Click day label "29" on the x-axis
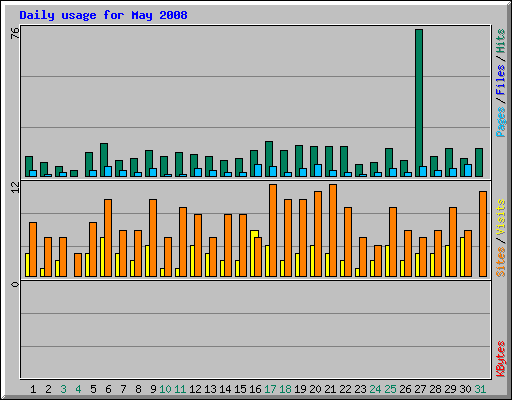This screenshot has height=400, width=512. [450, 389]
